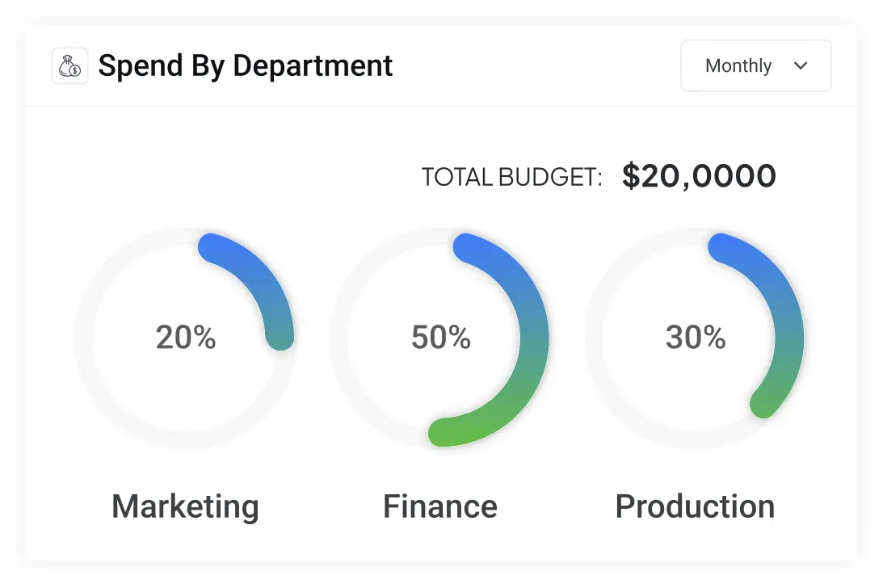Click the TOTAL BUDGET label
The image size is (883, 588).
point(512,177)
